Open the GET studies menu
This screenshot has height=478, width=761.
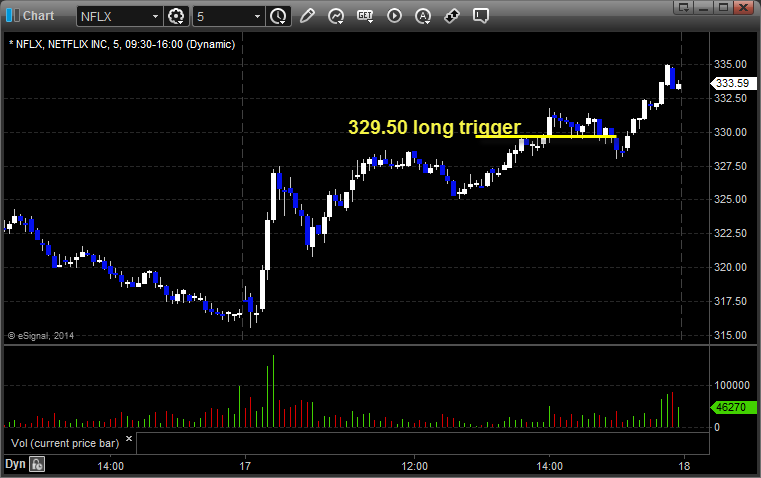(365, 16)
